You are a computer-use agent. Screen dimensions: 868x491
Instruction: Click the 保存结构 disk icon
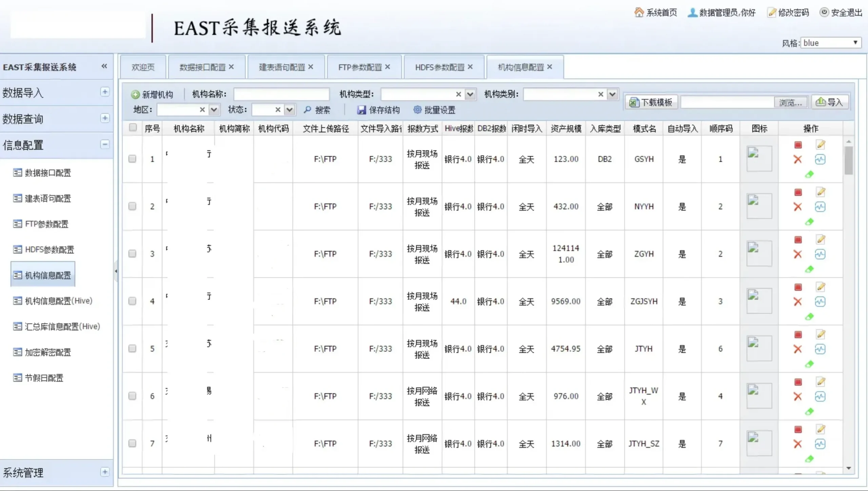pos(361,110)
